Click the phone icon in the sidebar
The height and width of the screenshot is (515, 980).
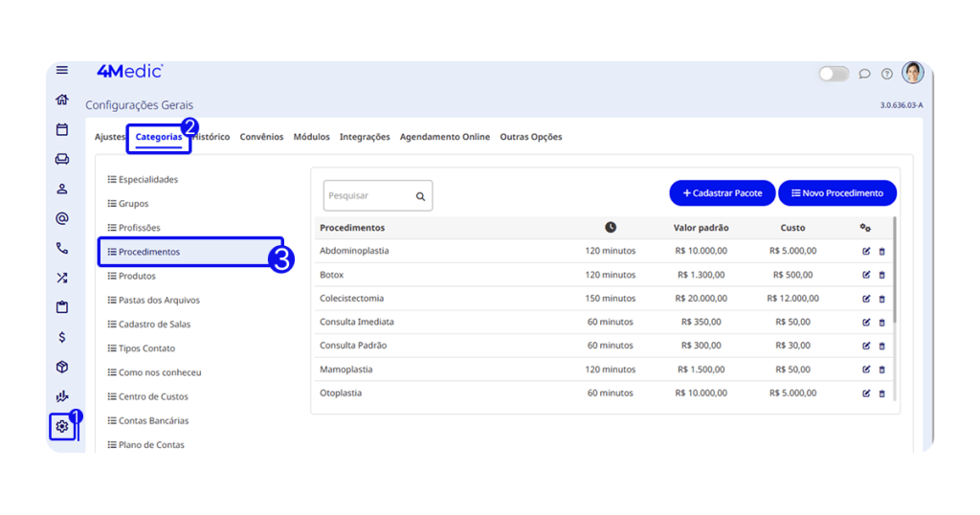click(x=62, y=248)
